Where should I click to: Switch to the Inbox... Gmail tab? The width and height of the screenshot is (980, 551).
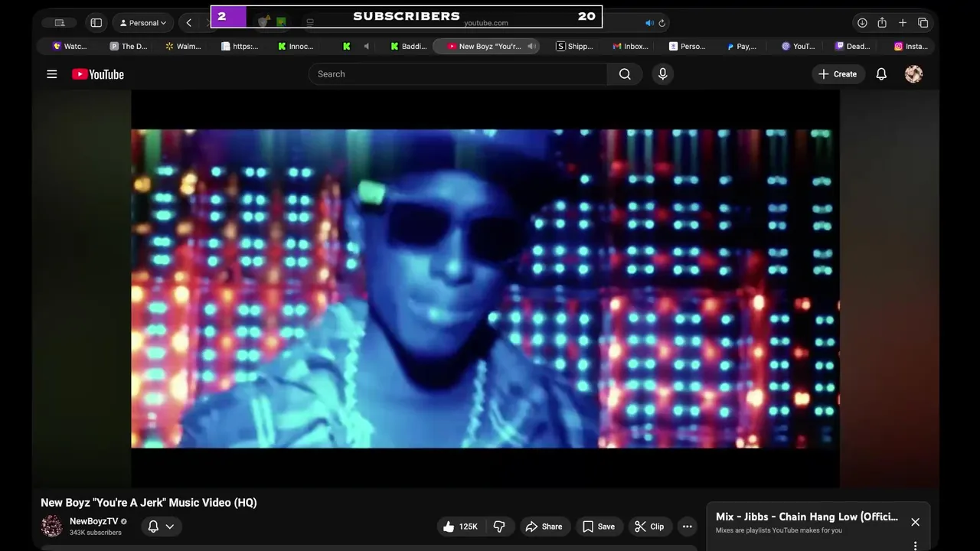click(631, 46)
